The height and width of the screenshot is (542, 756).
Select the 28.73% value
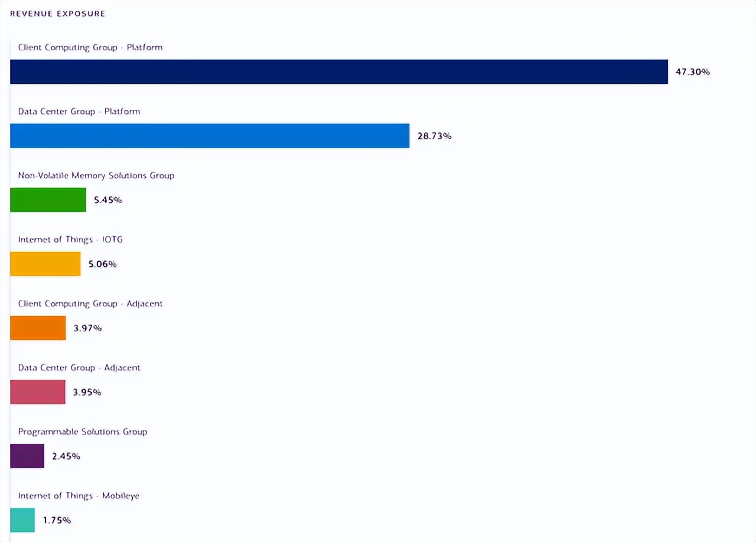(435, 136)
